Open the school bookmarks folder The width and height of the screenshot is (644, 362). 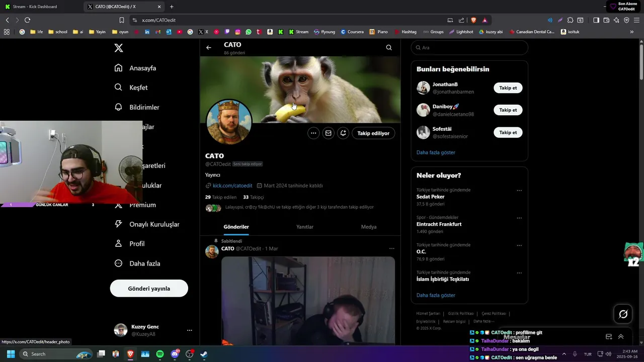point(58,32)
